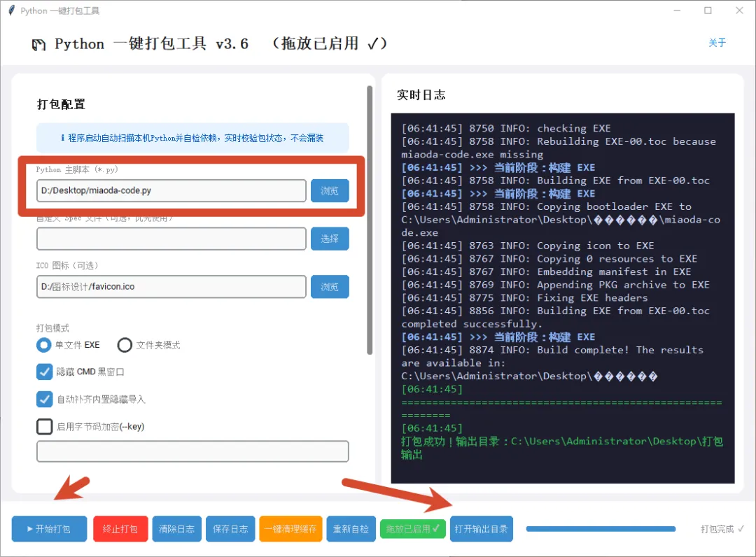Click the package icon beside the Python heading
Viewport: 756px width, 557px height.
(x=38, y=45)
